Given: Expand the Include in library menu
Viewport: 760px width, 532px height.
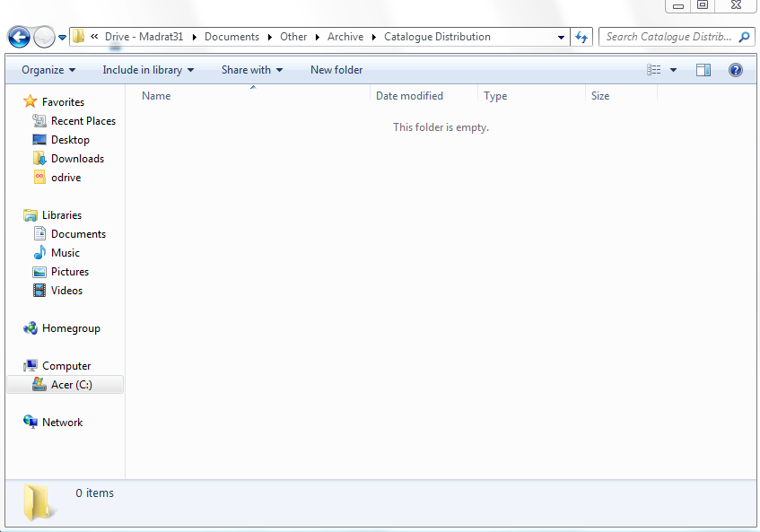Looking at the screenshot, I should point(148,70).
